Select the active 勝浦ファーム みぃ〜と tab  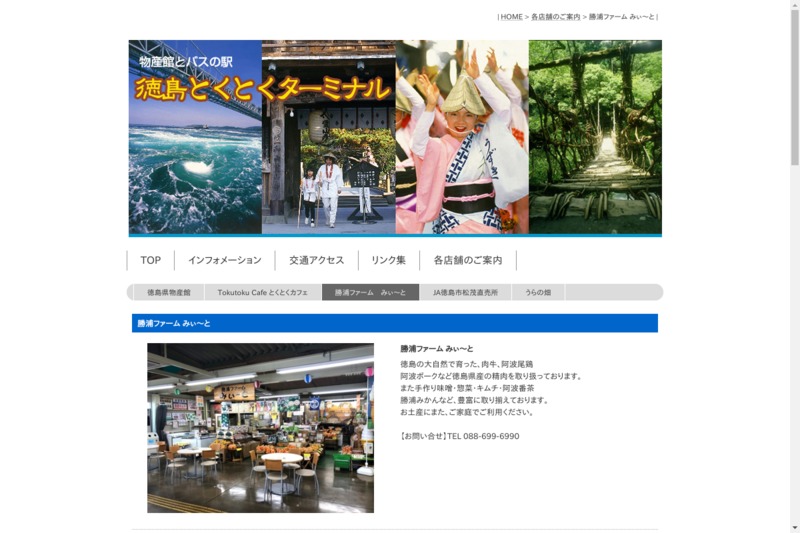pyautogui.click(x=370, y=293)
